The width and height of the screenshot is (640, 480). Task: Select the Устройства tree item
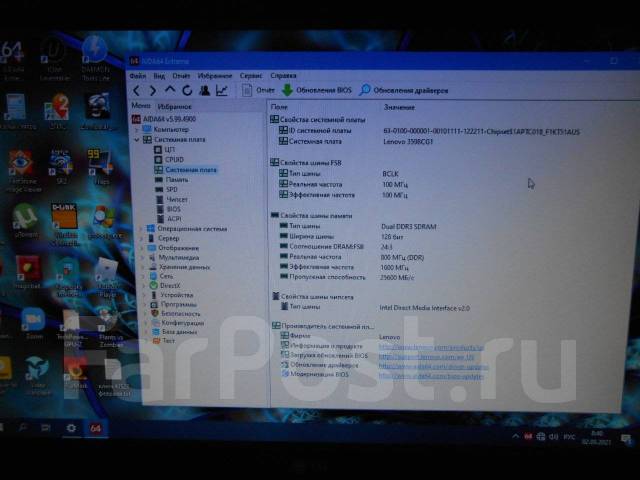coord(172,295)
